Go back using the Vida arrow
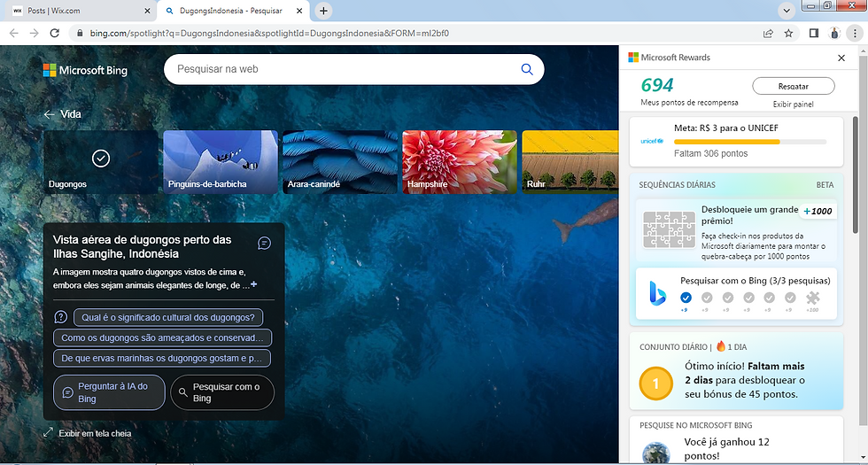Image resolution: width=868 pixels, height=465 pixels. point(50,114)
